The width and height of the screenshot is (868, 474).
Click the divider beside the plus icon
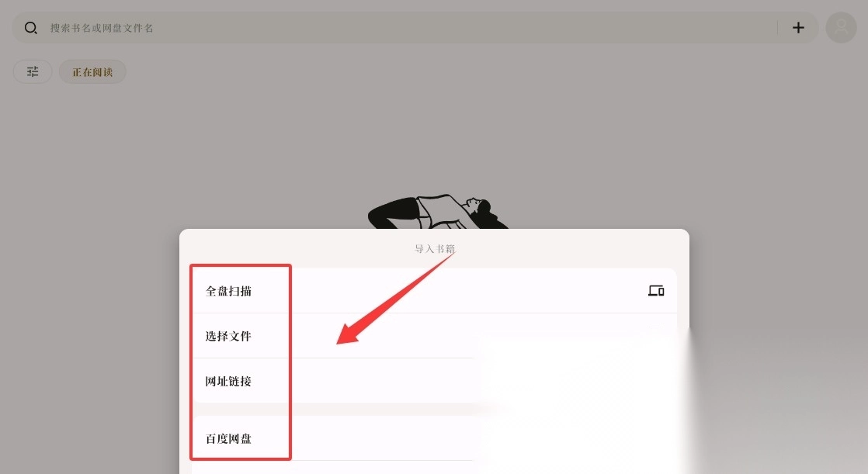(778, 28)
